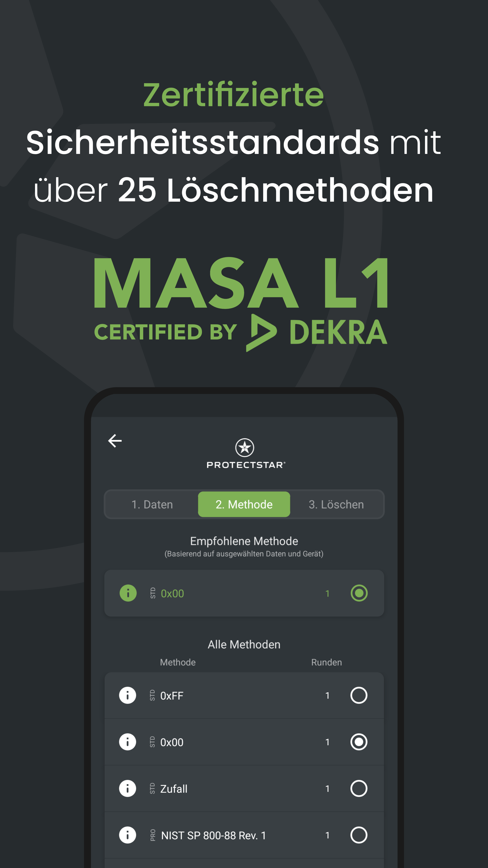Click the DEKRA logo triangle
Image resolution: width=488 pixels, height=868 pixels.
coord(261,333)
